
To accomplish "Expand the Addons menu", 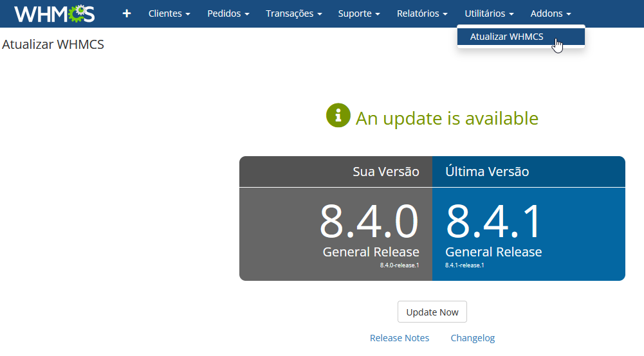I will click(551, 13).
